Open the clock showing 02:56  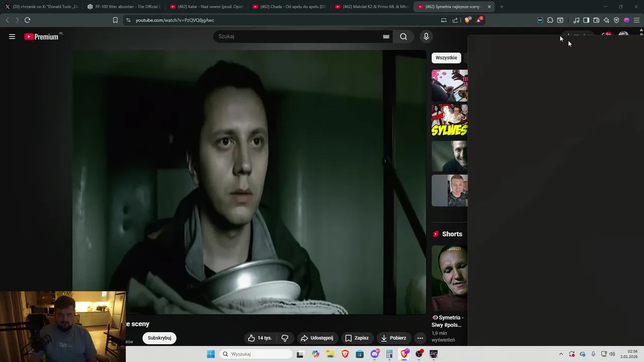(629, 354)
